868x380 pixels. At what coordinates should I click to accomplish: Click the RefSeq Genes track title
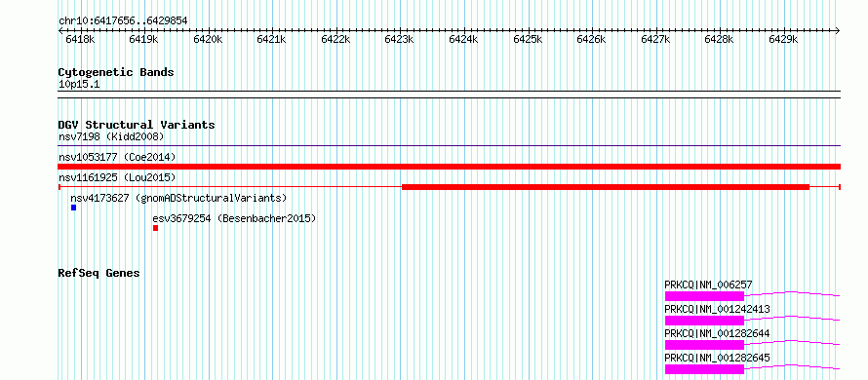click(x=99, y=273)
